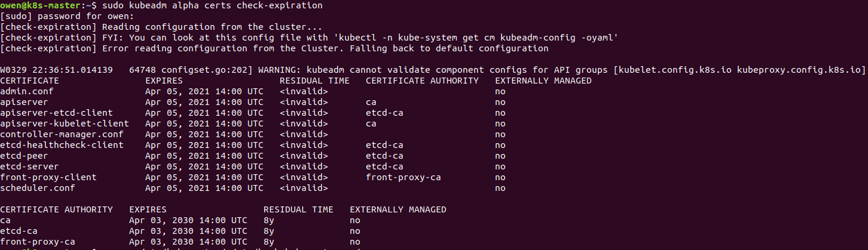
Task: Click the EXTERNALLY MANAGED header of first table
Action: (x=543, y=81)
